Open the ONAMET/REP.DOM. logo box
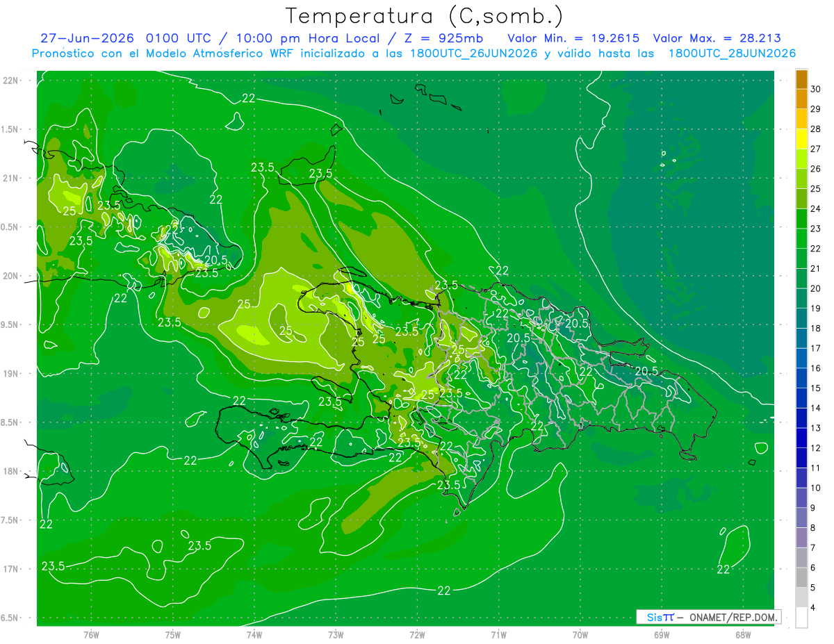Image resolution: width=834 pixels, height=644 pixels. (708, 617)
